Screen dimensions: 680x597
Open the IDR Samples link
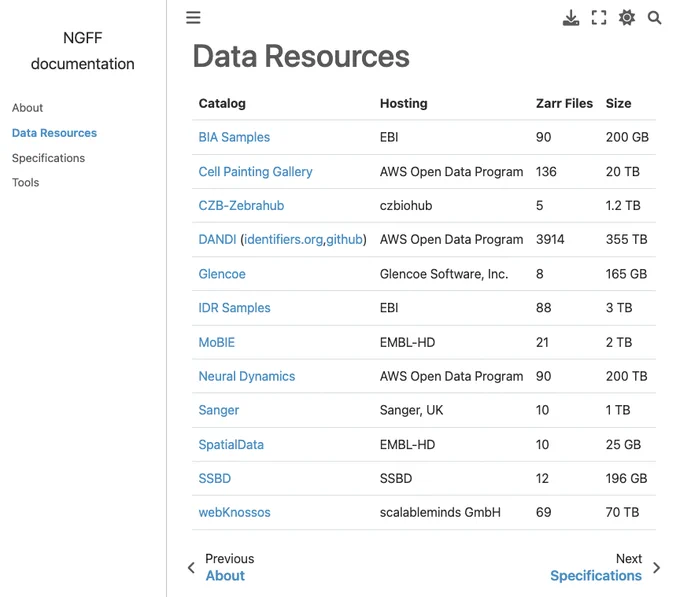(x=235, y=308)
